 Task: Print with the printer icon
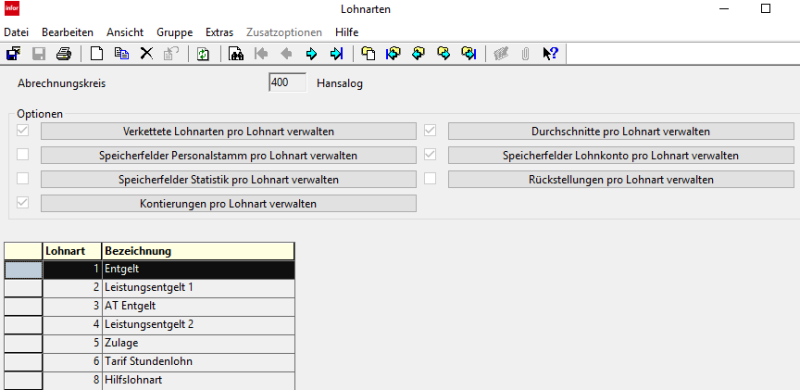64,54
